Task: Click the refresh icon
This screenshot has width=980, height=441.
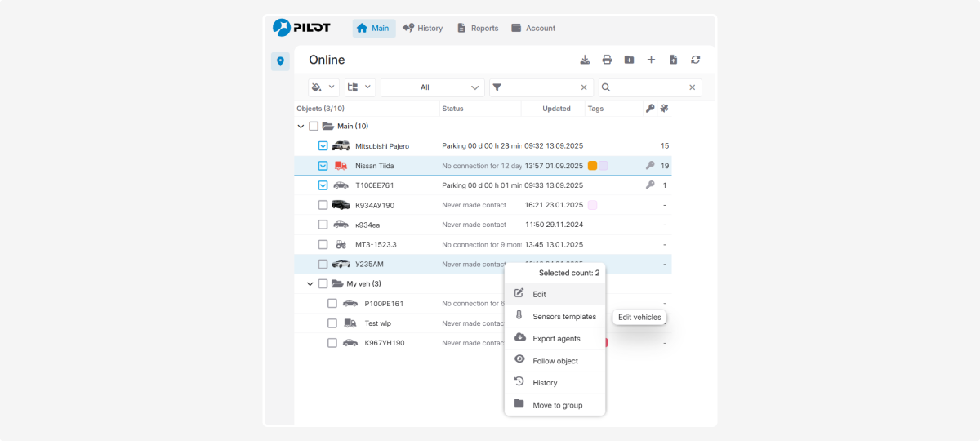Action: (695, 60)
